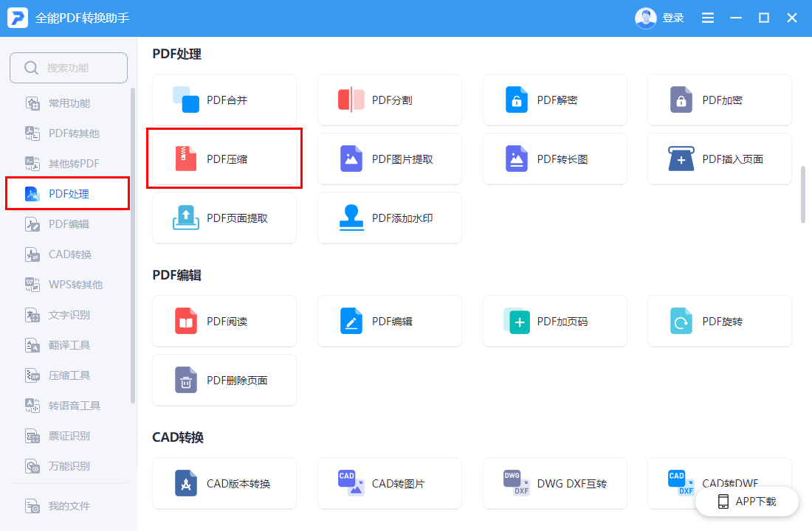
Task: Select the PDF解密 unlock icon
Action: pos(517,100)
